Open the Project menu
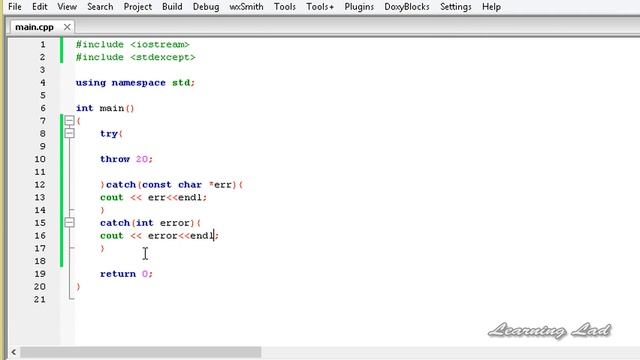This screenshot has width=640, height=360. pyautogui.click(x=138, y=7)
